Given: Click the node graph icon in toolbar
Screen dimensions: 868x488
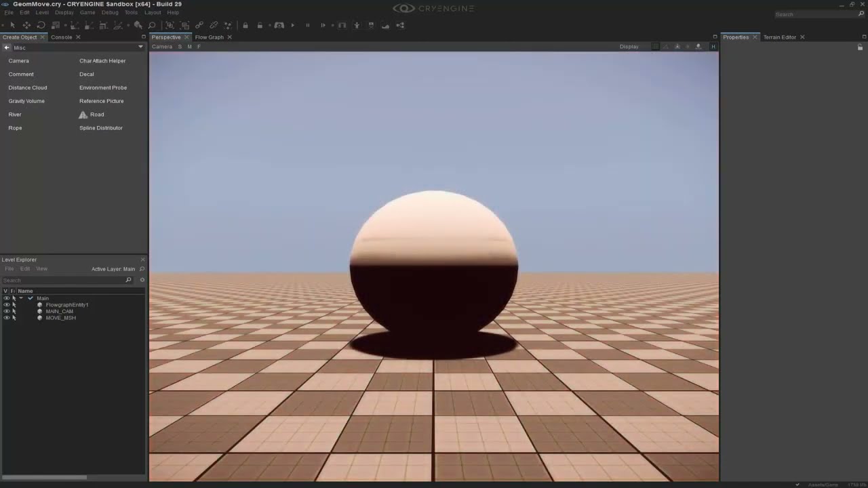Looking at the screenshot, I should pos(400,25).
